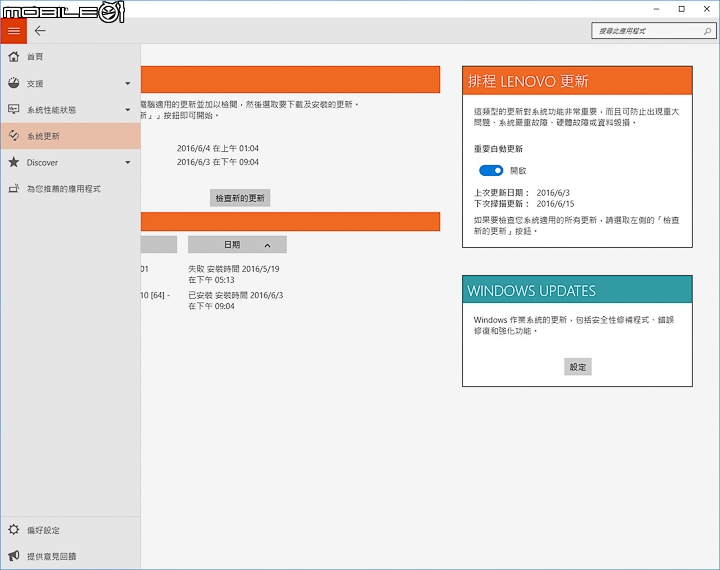Sort by 日期 column header
Viewport: 720px width, 570px height.
pyautogui.click(x=237, y=244)
